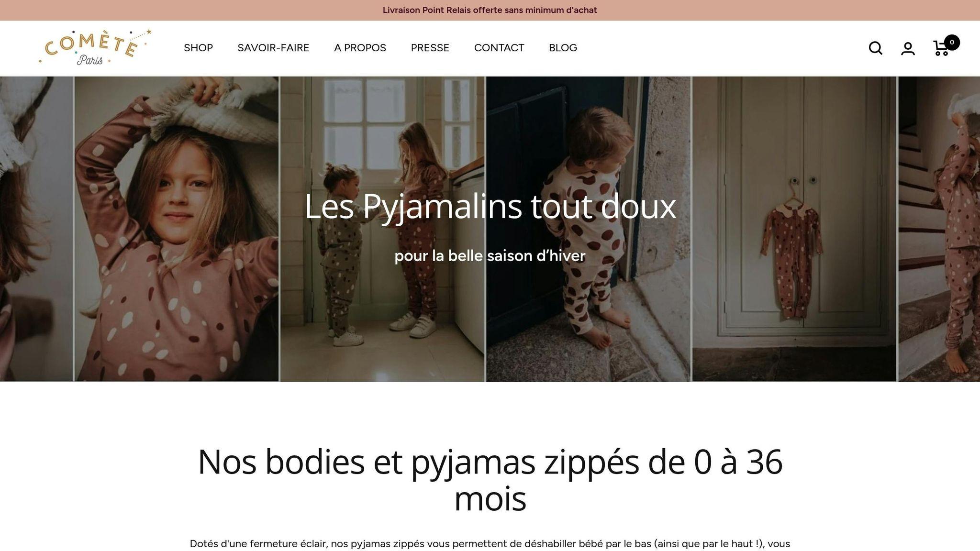Click the zipped pyjamas description paragraph

(490, 544)
